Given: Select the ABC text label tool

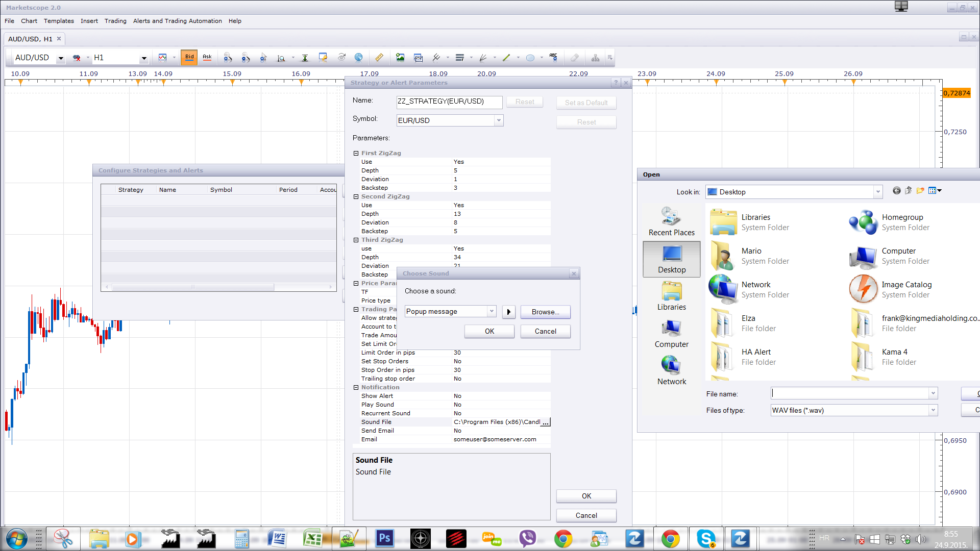Looking at the screenshot, I should tap(553, 58).
